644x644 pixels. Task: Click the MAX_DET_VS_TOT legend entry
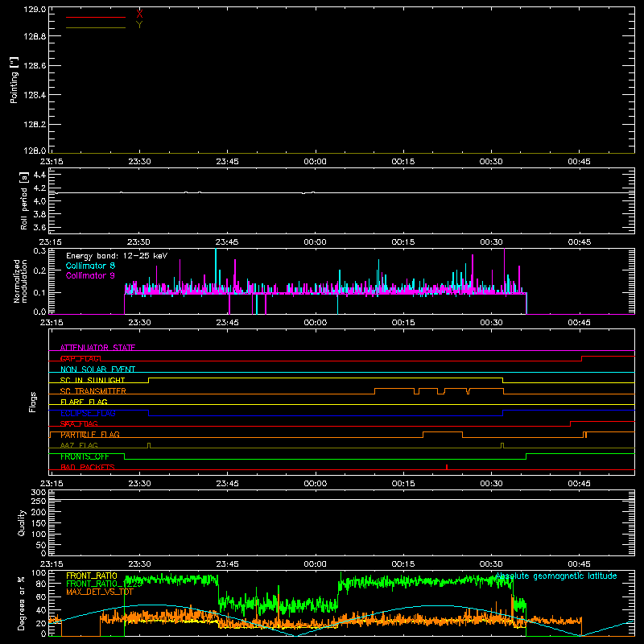(x=100, y=592)
